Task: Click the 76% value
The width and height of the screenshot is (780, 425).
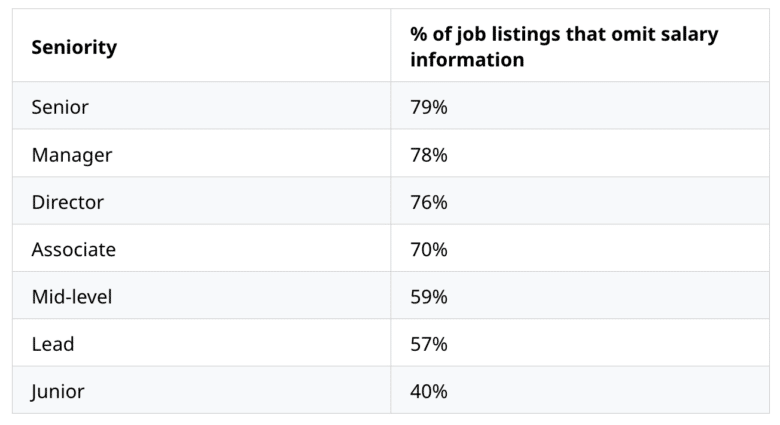Action: (429, 202)
